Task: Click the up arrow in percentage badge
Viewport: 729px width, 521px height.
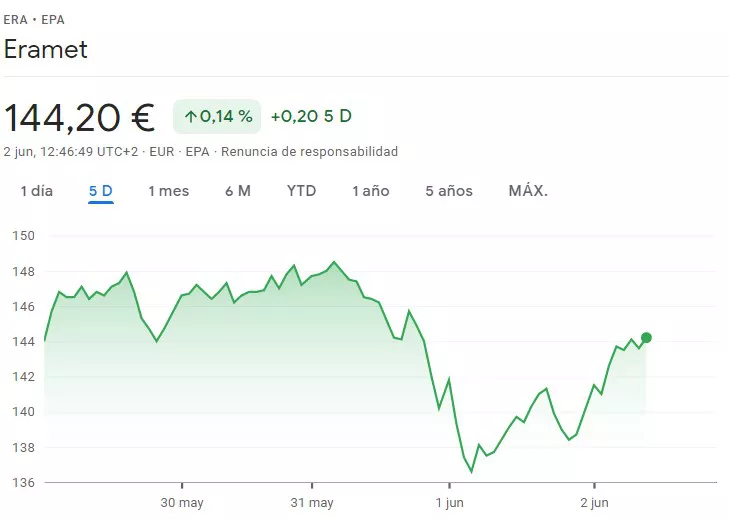Action: click(190, 117)
